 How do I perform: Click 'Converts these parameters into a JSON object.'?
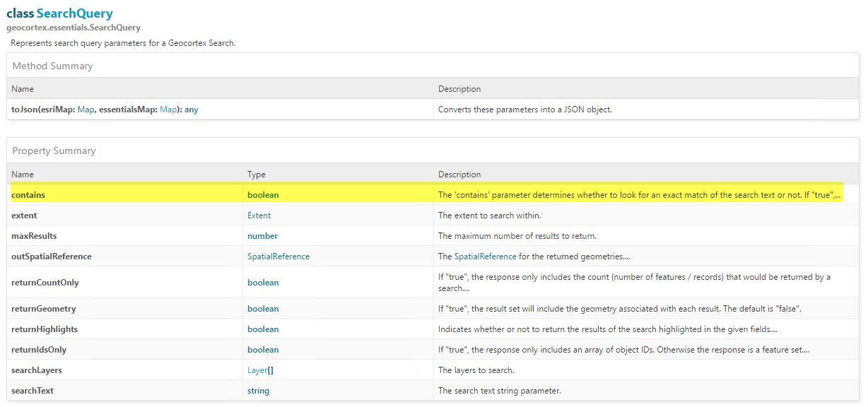point(525,110)
